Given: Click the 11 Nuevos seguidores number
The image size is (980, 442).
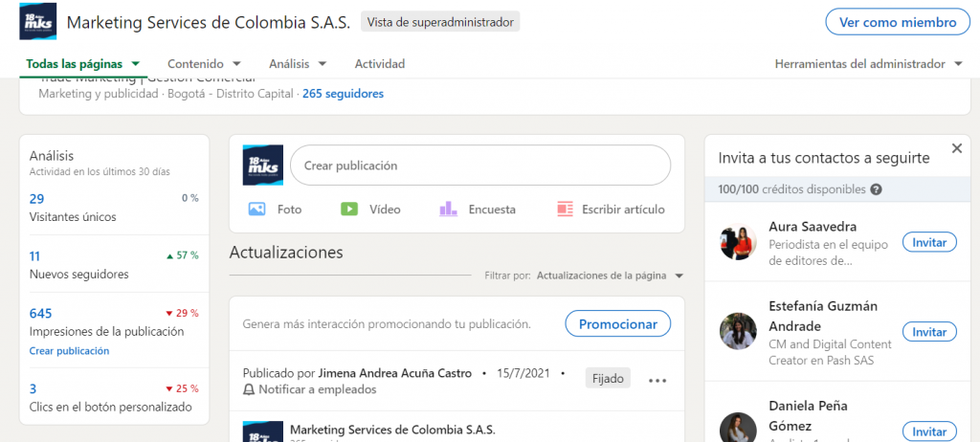Looking at the screenshot, I should pos(35,255).
